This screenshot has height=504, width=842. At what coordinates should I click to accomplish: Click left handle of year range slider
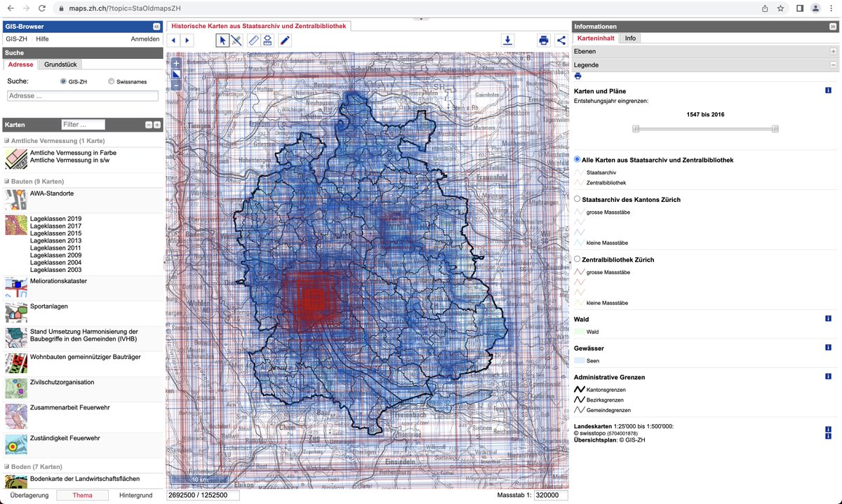(x=636, y=128)
